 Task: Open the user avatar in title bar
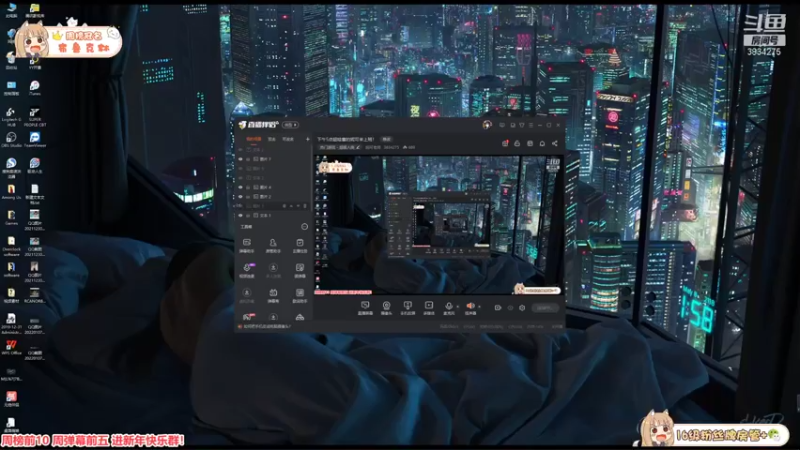click(487, 124)
